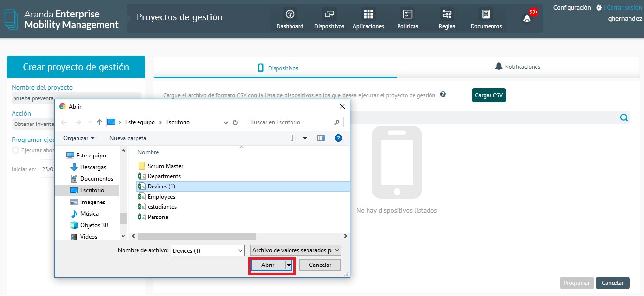The image size is (644, 296).
Task: Click Nueva carpeta in dialog toolbar
Action: click(128, 138)
